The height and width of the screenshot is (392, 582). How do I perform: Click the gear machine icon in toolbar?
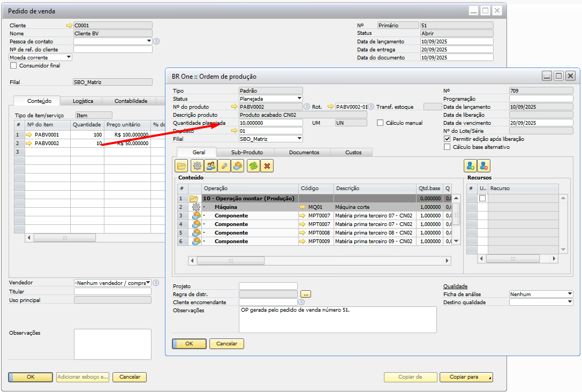[x=196, y=166]
